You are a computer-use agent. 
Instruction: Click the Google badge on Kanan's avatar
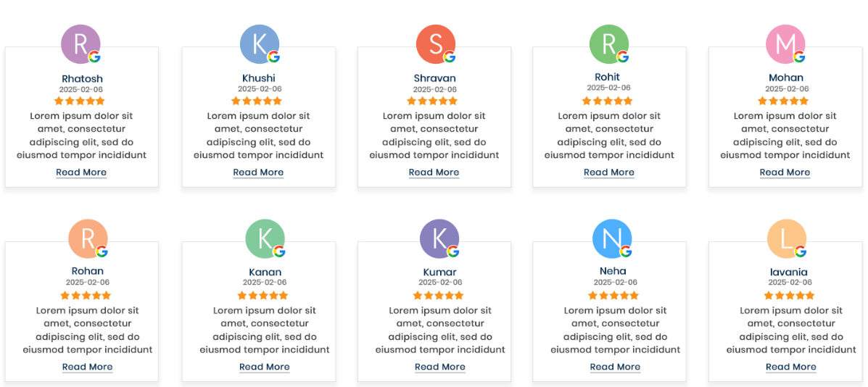click(x=279, y=251)
